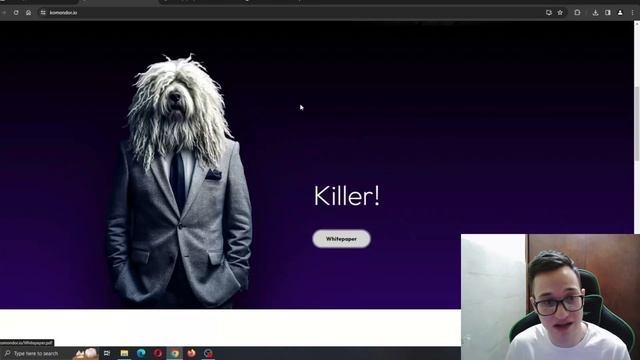Viewport: 640px width, 360px height.
Task: Open the browser three-dot menu
Action: [633, 13]
